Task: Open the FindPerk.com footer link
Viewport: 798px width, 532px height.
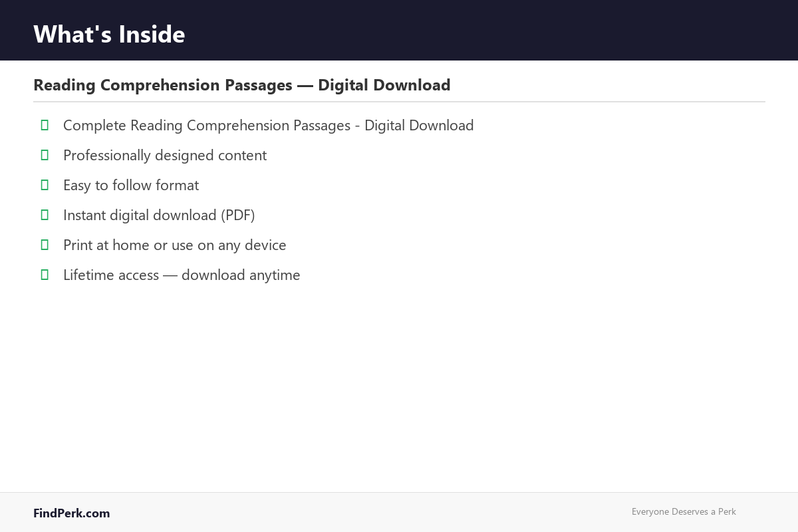Action: tap(72, 513)
